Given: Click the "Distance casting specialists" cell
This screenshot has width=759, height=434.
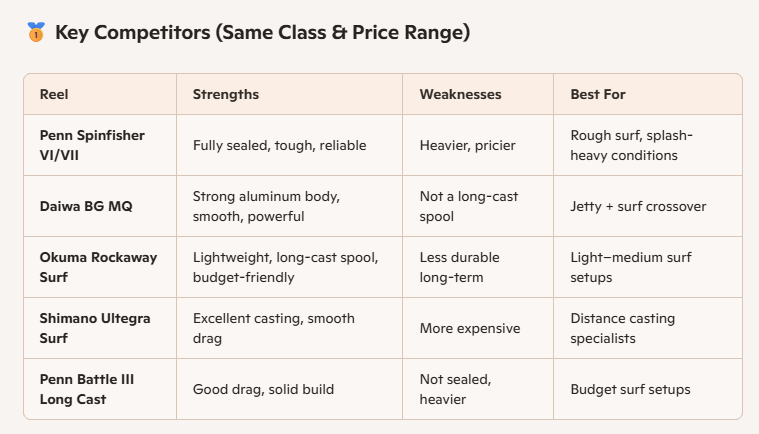Looking at the screenshot, I should (622, 328).
